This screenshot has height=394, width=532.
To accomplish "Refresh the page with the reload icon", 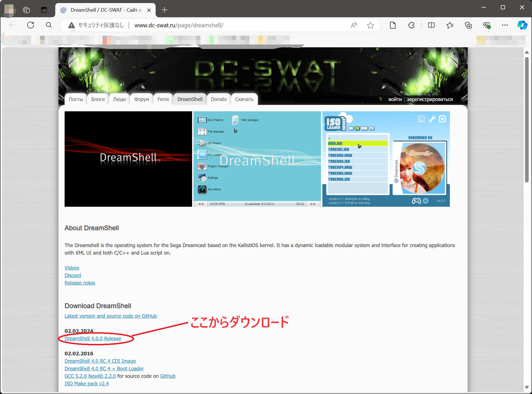I will (x=31, y=25).
